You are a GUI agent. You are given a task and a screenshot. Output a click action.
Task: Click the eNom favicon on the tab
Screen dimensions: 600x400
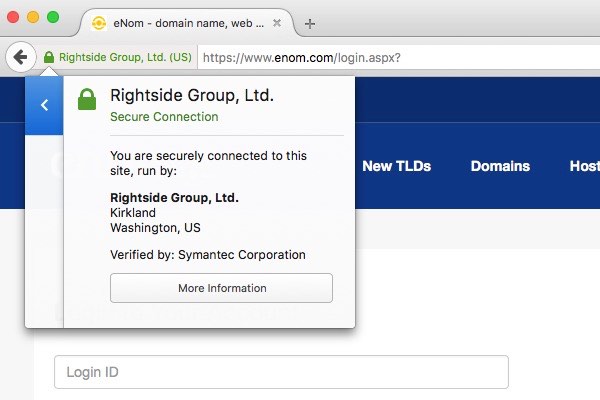click(98, 23)
